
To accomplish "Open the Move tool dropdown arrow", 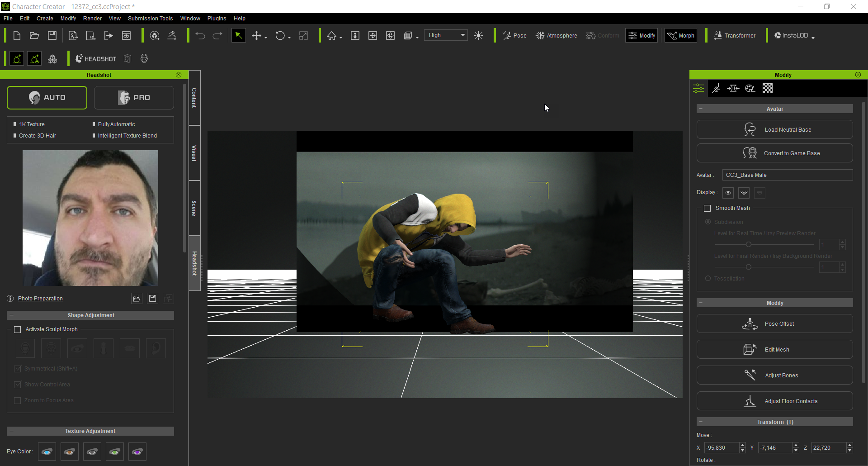I will (266, 38).
